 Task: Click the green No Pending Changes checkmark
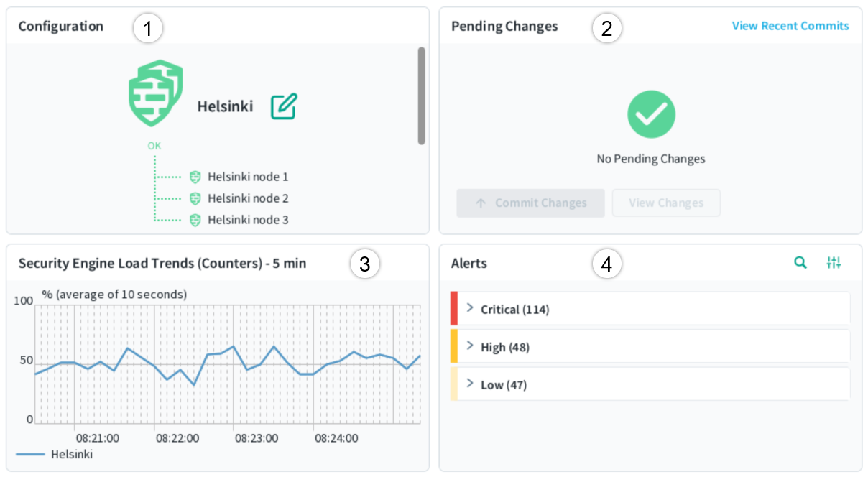[650, 114]
